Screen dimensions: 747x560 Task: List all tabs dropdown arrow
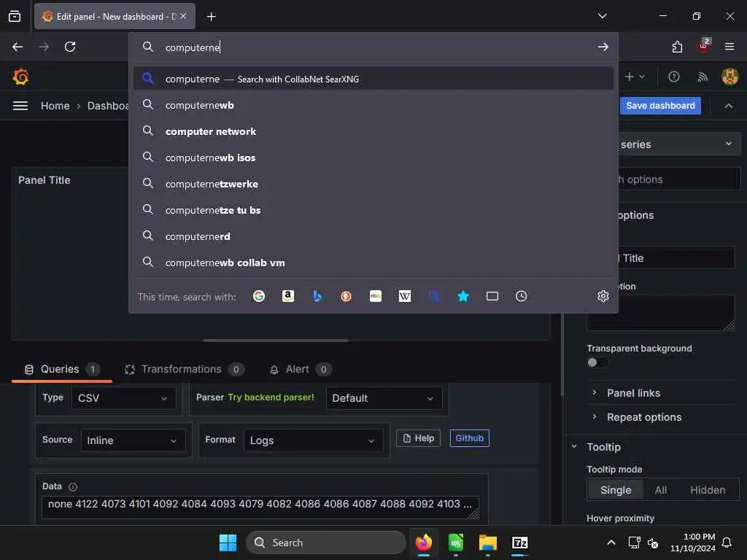[x=602, y=16]
